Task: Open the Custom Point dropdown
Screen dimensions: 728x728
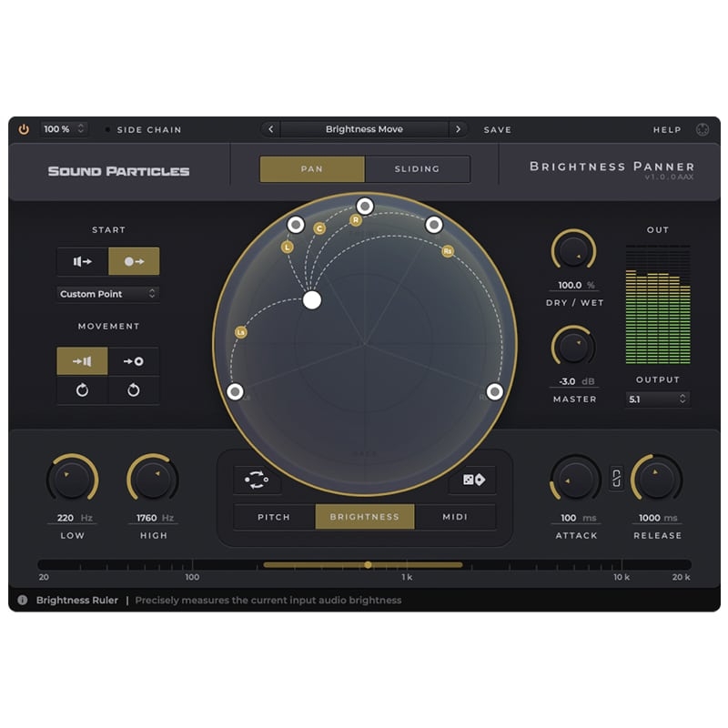Action: pos(107,294)
